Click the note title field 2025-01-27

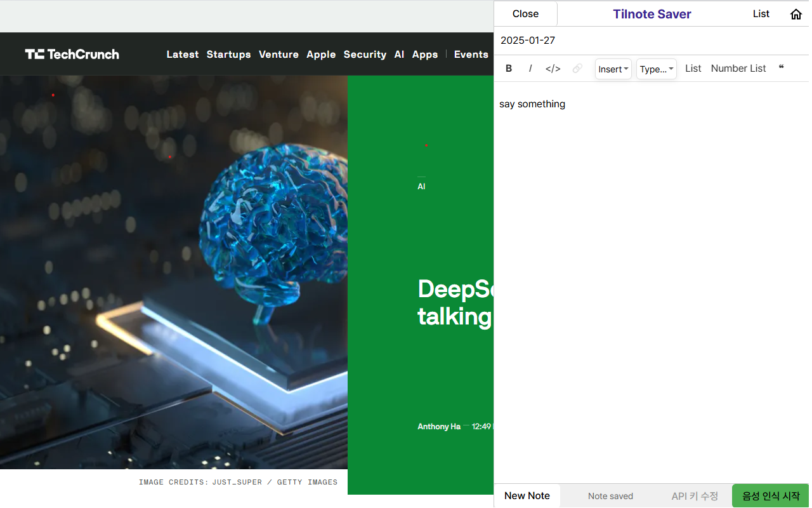click(652, 41)
